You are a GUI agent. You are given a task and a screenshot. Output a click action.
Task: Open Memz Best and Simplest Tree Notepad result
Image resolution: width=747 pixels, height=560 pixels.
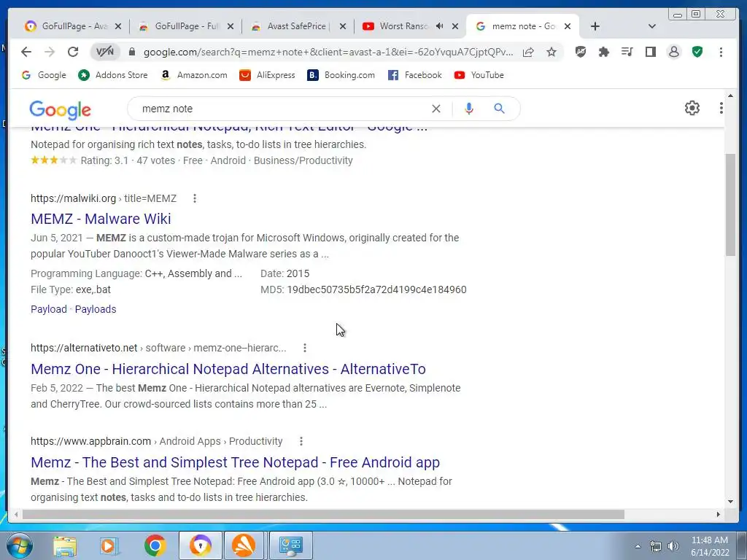(x=236, y=462)
